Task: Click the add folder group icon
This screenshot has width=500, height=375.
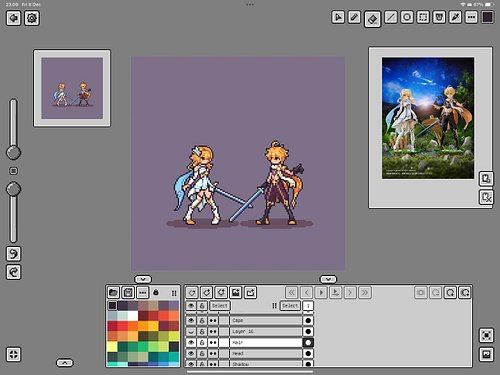Action: [x=250, y=292]
